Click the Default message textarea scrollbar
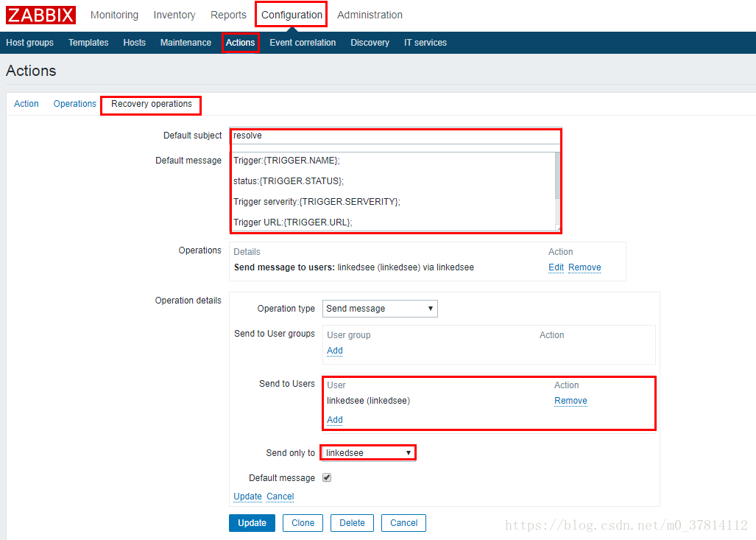756x540 pixels. (558, 175)
